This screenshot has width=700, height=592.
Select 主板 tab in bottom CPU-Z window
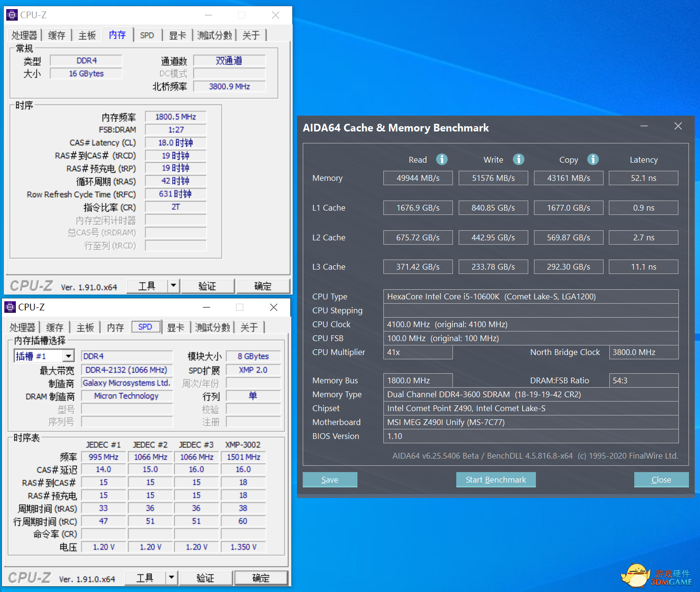click(x=85, y=328)
